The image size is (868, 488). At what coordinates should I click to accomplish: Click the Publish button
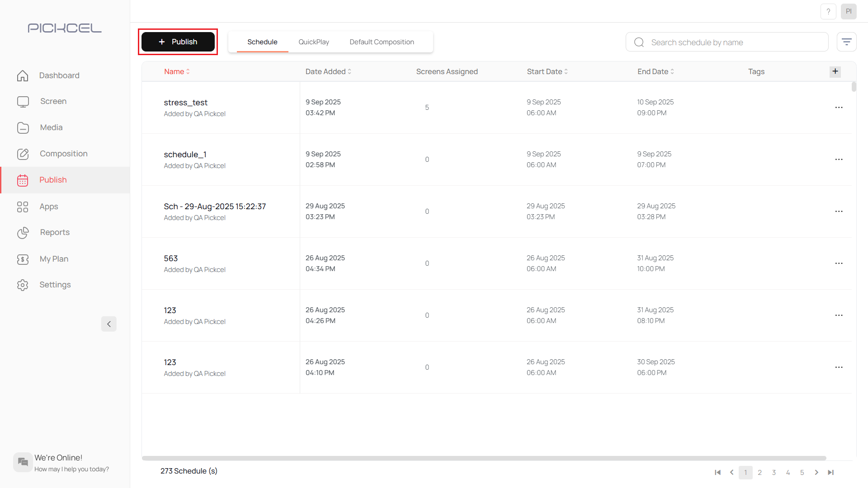tap(178, 42)
